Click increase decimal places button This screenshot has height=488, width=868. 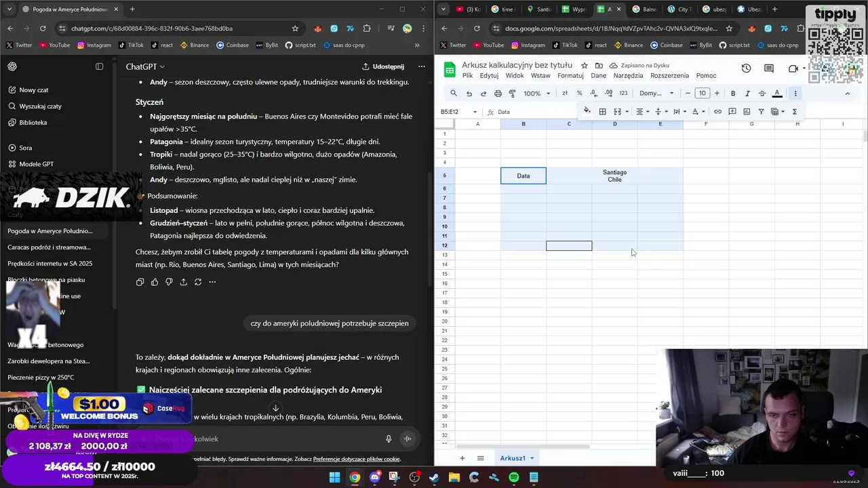pyautogui.click(x=608, y=94)
